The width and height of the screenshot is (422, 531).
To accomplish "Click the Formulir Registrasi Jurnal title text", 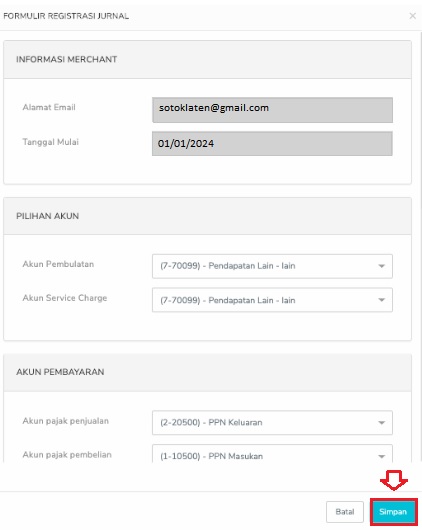I will coord(66,16).
